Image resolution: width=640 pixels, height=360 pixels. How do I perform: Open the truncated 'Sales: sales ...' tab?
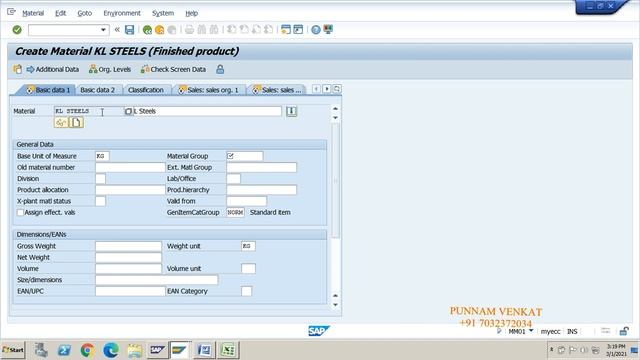point(277,90)
